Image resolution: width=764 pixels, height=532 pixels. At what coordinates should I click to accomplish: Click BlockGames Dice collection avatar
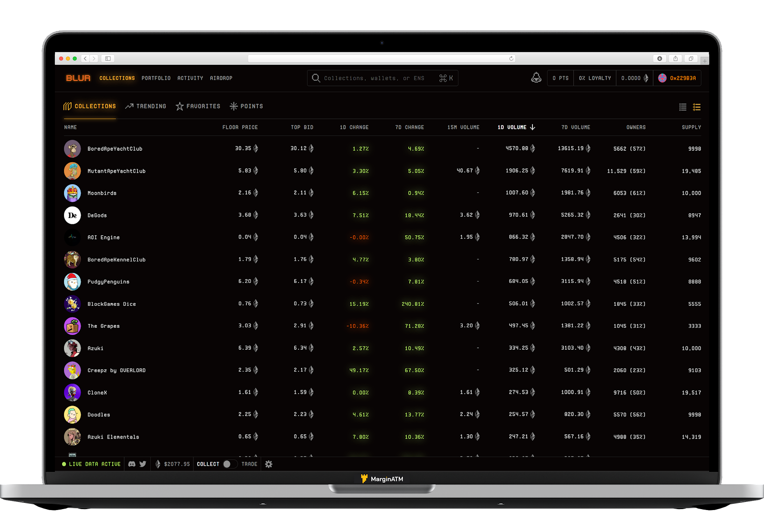point(73,304)
